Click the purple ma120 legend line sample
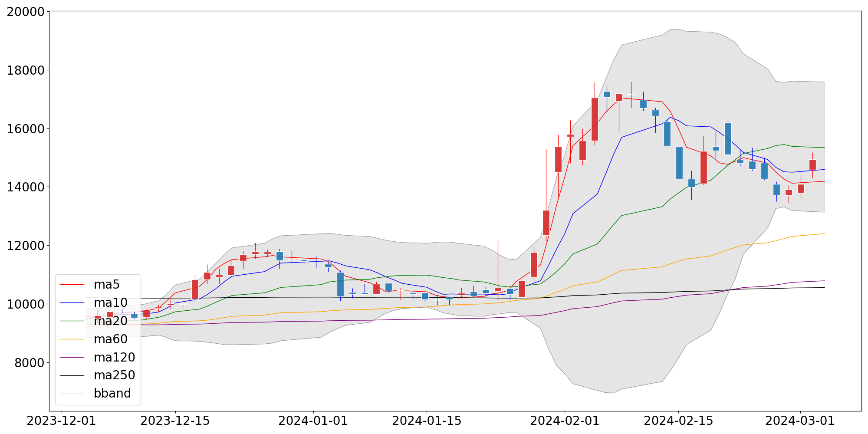The height and width of the screenshot is (434, 868). 72,357
